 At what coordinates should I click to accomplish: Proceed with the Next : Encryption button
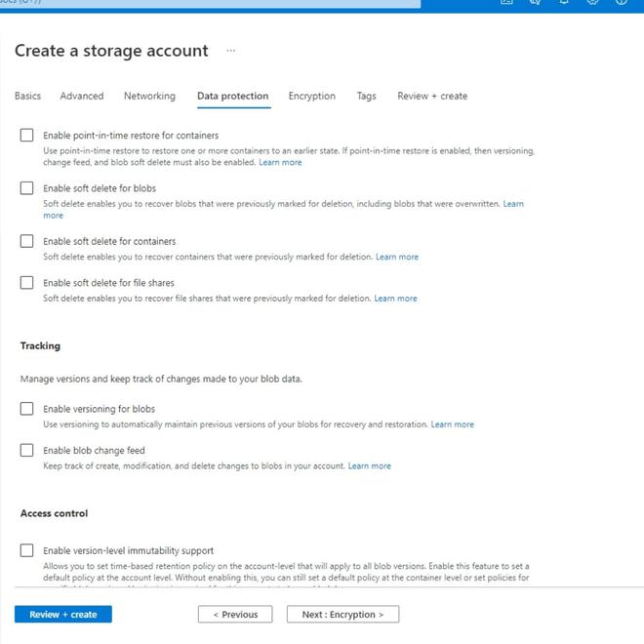tap(342, 615)
